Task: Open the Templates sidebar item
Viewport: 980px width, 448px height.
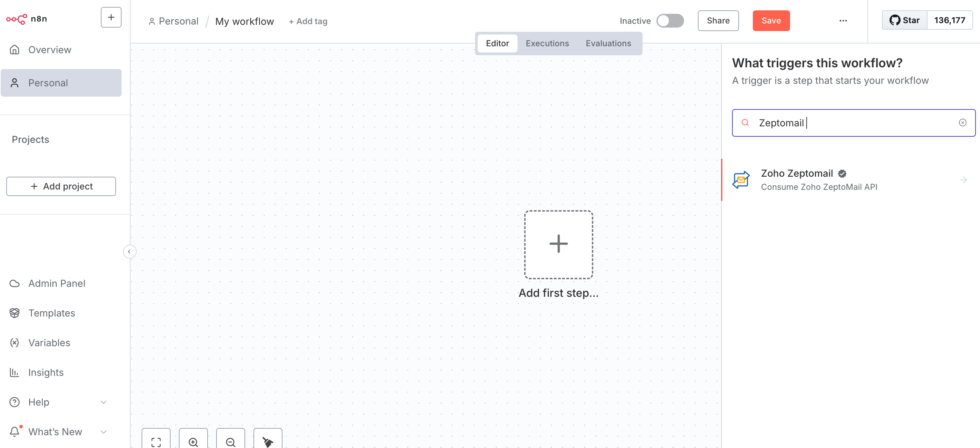Action: click(x=51, y=313)
